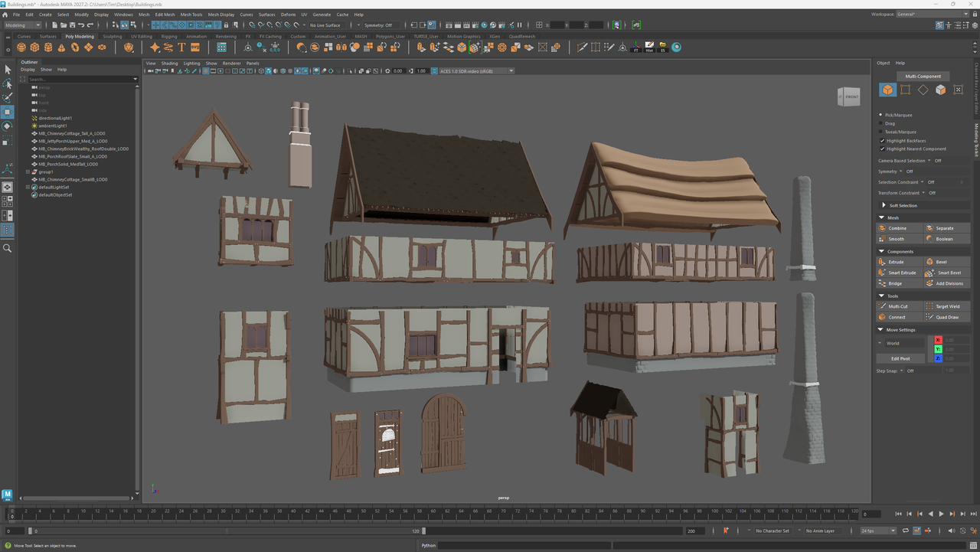Click the polygon Type text shelf icon
The image size is (980, 552).
click(x=181, y=47)
